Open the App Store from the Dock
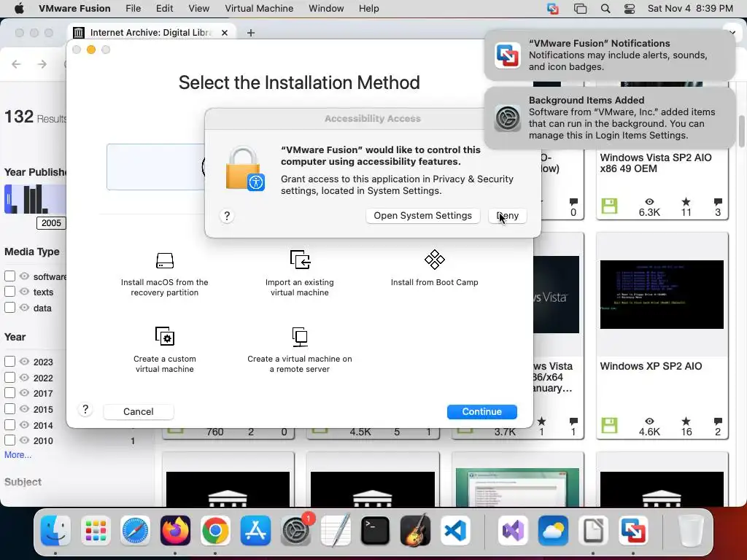747x560 pixels. 255,531
